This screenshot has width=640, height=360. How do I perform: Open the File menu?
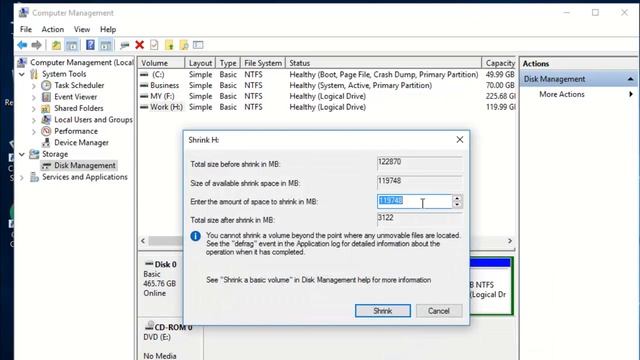coord(26,29)
